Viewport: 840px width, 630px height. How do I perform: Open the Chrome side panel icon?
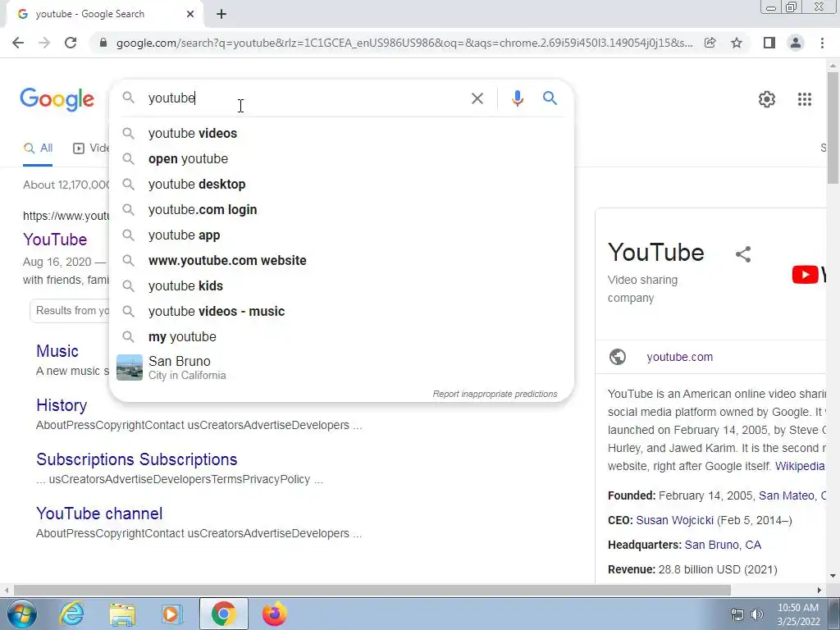769,43
